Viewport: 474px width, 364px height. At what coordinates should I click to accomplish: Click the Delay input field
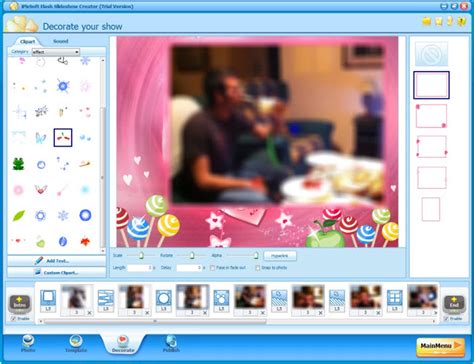coord(189,268)
